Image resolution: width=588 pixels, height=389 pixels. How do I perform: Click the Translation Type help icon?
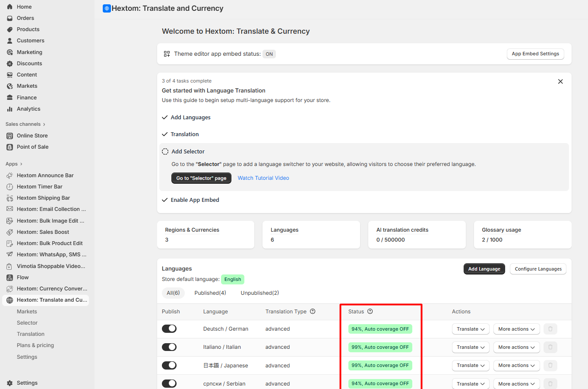(x=313, y=311)
